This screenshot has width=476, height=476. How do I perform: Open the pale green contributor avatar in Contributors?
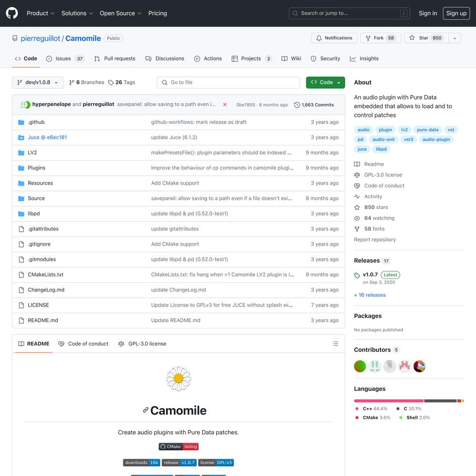pyautogui.click(x=375, y=366)
